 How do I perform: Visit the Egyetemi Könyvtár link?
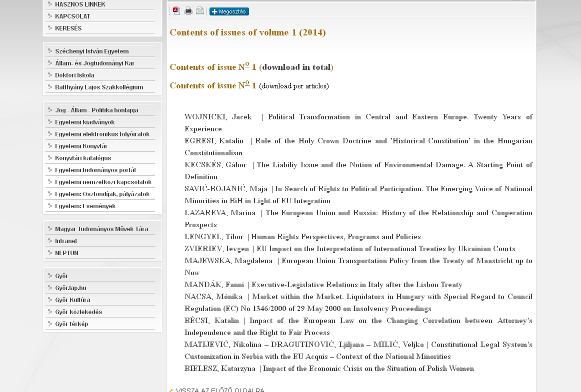click(81, 146)
